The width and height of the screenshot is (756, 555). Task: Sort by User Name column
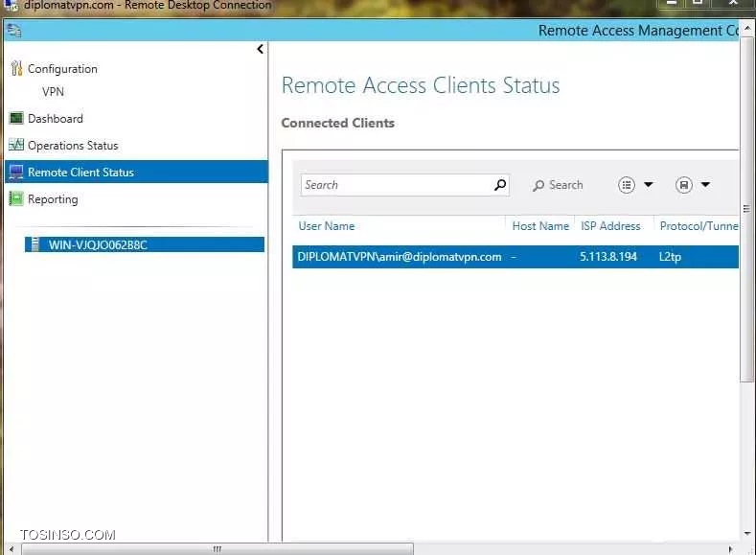pyautogui.click(x=327, y=226)
